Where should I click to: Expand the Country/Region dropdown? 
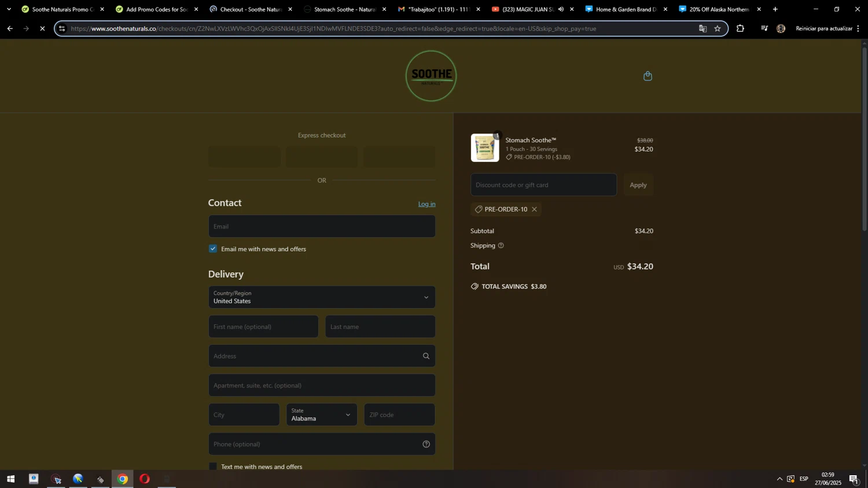coord(322,297)
